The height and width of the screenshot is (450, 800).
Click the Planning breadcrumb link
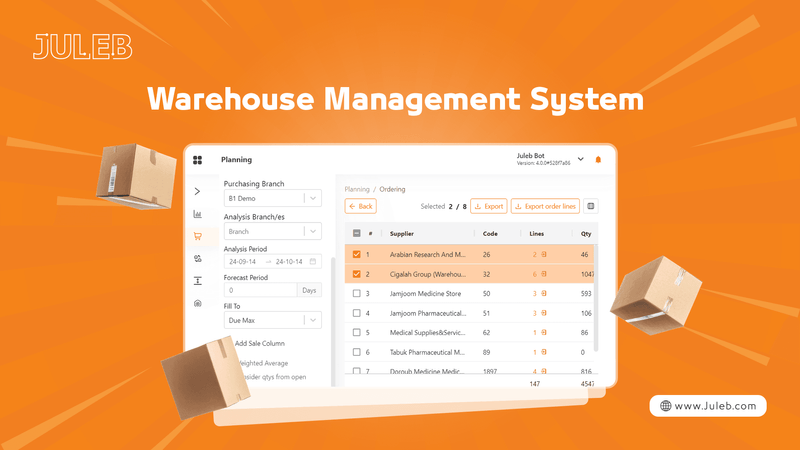pos(357,188)
